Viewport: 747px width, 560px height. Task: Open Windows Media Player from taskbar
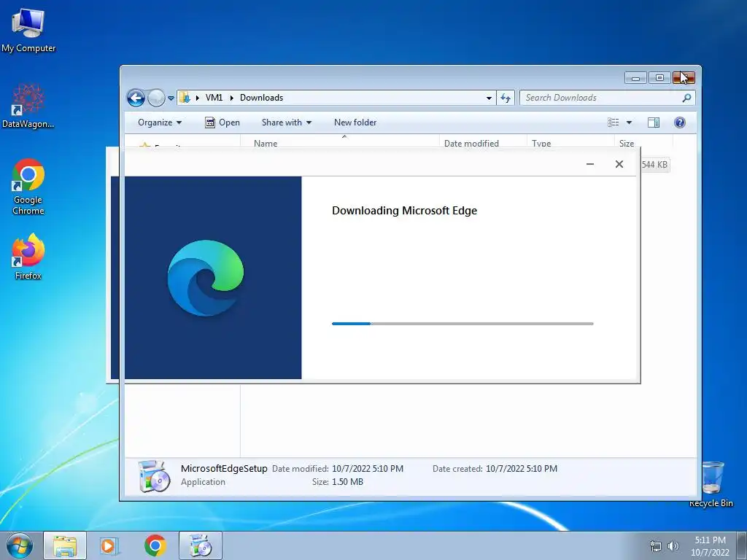coord(109,545)
